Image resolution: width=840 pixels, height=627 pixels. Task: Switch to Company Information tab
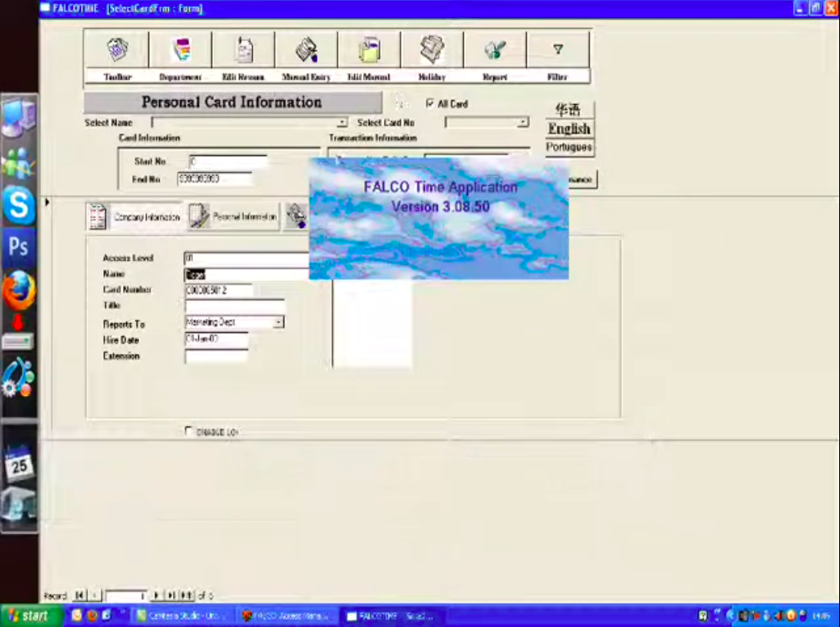(134, 216)
